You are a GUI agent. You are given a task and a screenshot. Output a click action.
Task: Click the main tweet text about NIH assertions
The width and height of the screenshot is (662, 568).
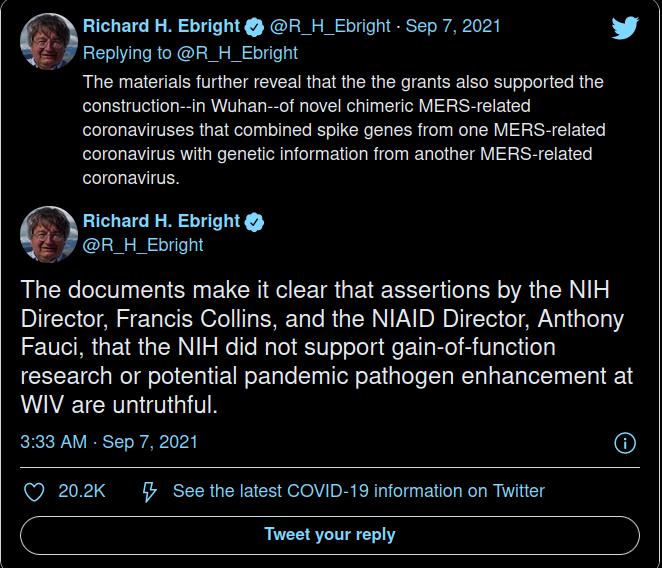(x=327, y=347)
